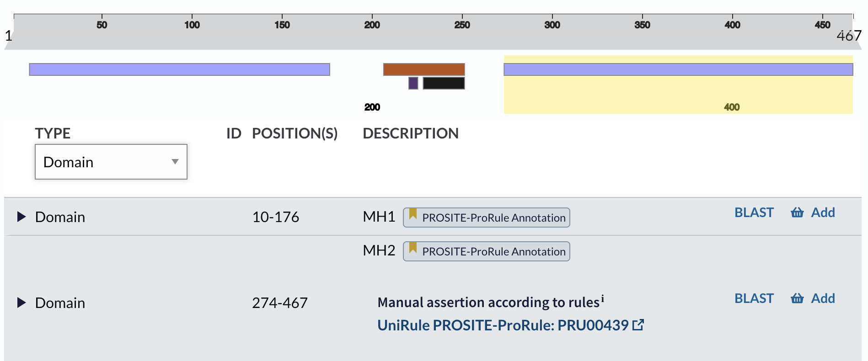The image size is (868, 361).
Task: Select the brown feature bar
Action: [x=424, y=69]
